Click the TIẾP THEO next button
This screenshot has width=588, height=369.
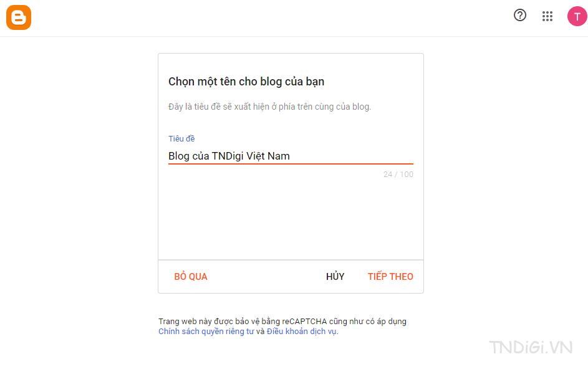pos(390,277)
